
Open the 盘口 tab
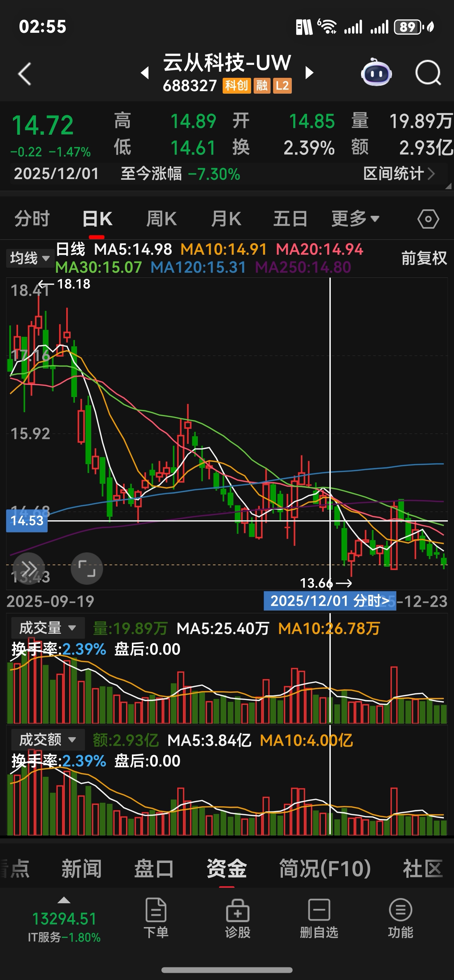154,869
